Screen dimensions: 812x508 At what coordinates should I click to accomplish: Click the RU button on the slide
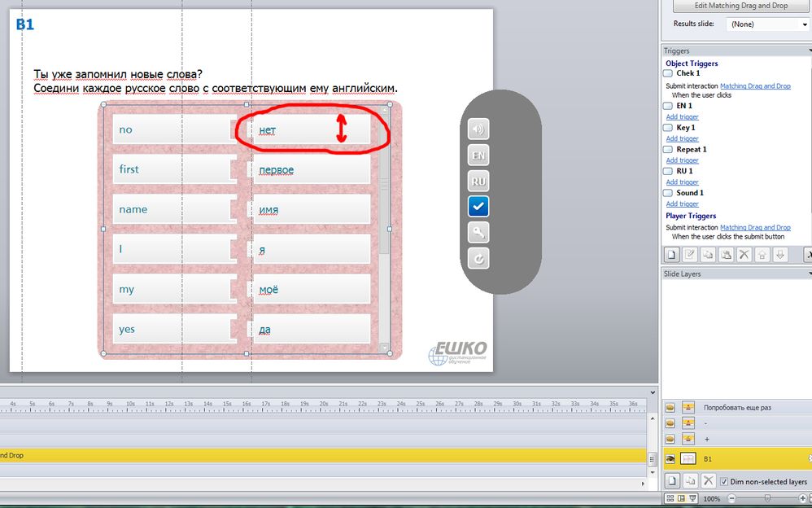point(478,181)
